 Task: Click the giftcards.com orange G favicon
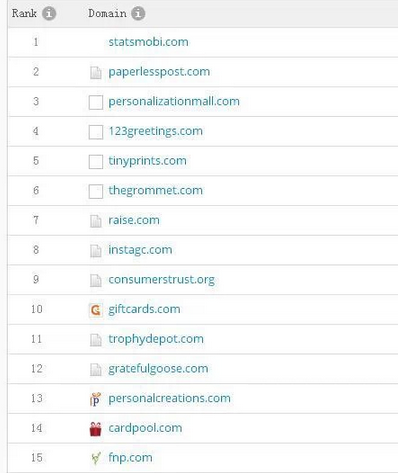[x=96, y=310]
